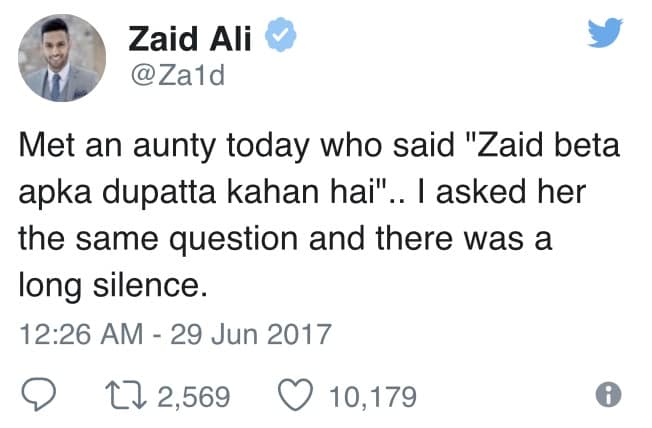Open the info icon at tweet bottom
The width and height of the screenshot is (652, 428).
(608, 395)
